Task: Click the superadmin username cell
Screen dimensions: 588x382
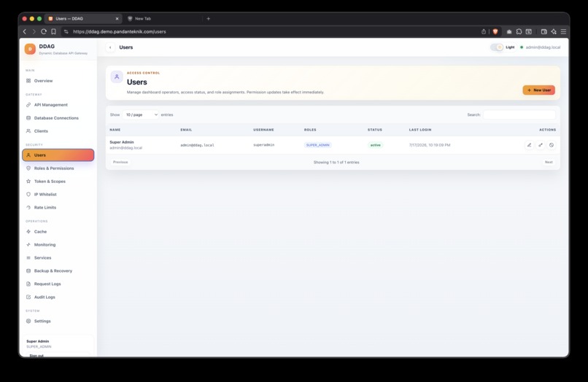Action: 263,144
